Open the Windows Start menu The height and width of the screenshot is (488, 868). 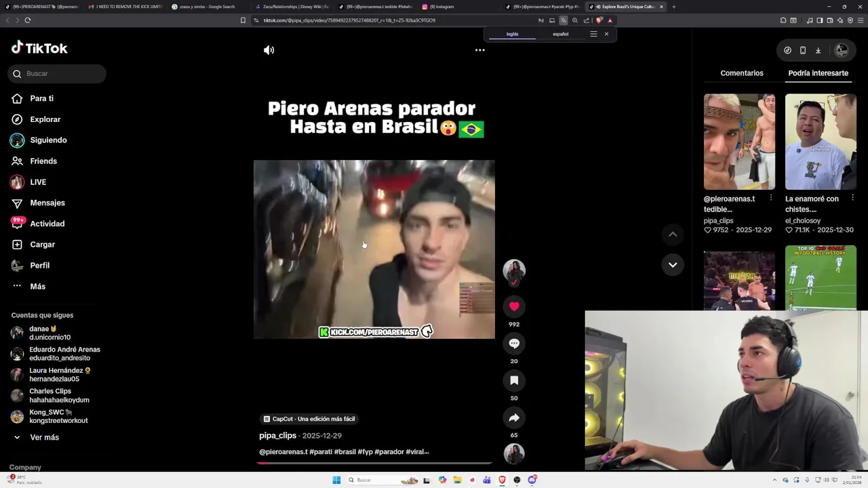point(336,480)
